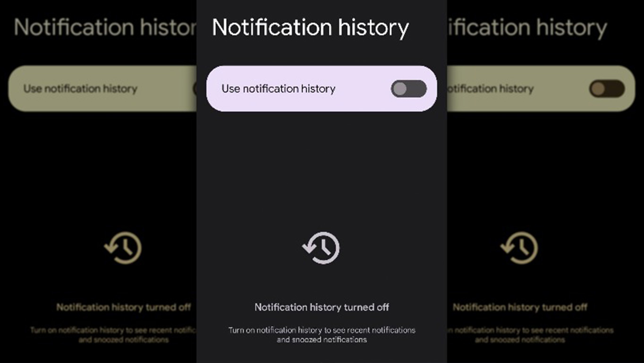This screenshot has width=644, height=363.
Task: Click the empty dark area below the lavender row
Action: (x=322, y=170)
